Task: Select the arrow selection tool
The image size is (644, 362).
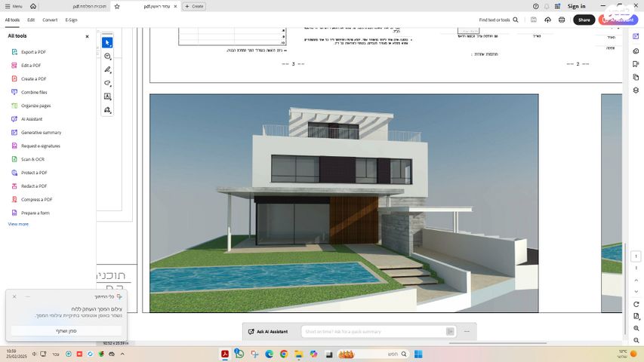Action: [x=107, y=43]
